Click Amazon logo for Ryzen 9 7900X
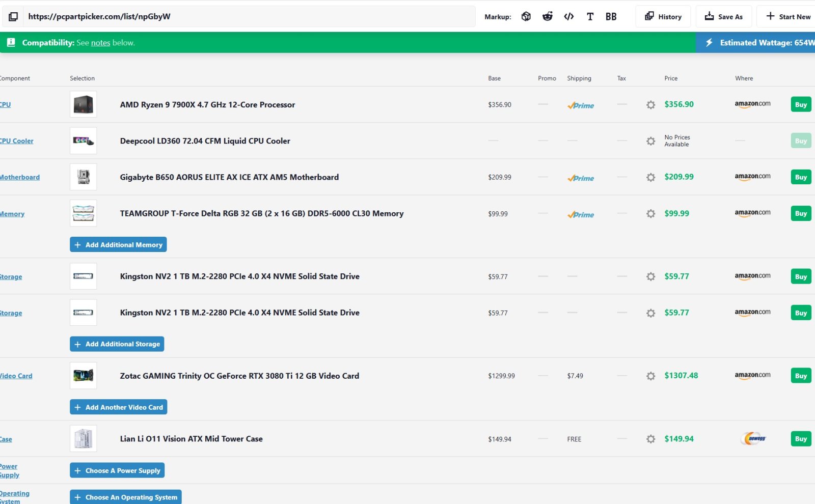The image size is (815, 504). point(752,104)
